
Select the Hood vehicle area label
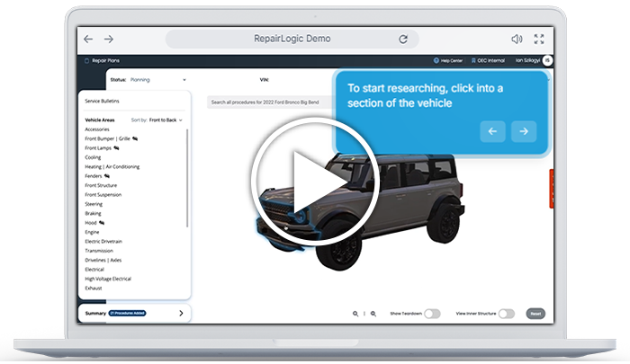90,223
